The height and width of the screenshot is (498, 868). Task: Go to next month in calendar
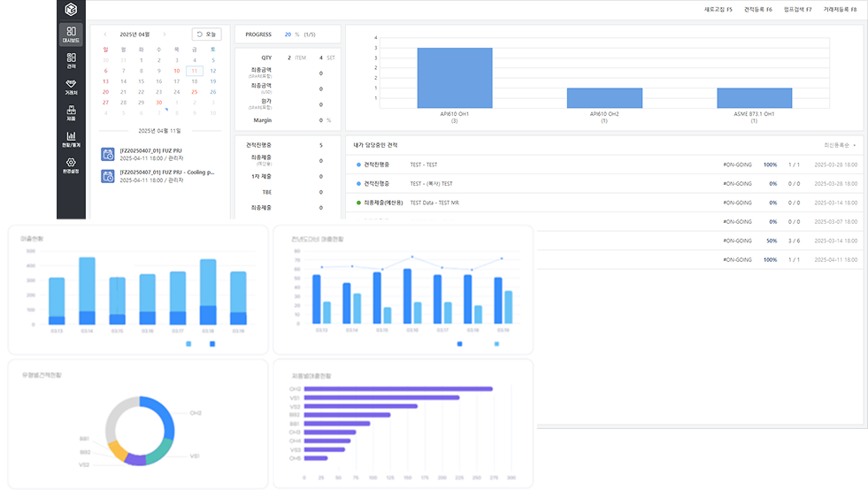pos(165,34)
